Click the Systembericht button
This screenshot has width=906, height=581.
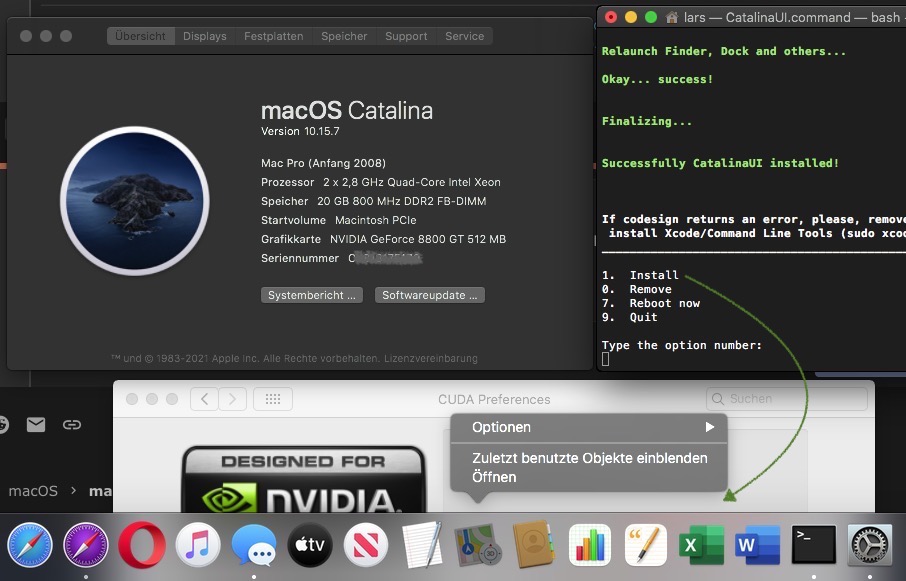(312, 295)
